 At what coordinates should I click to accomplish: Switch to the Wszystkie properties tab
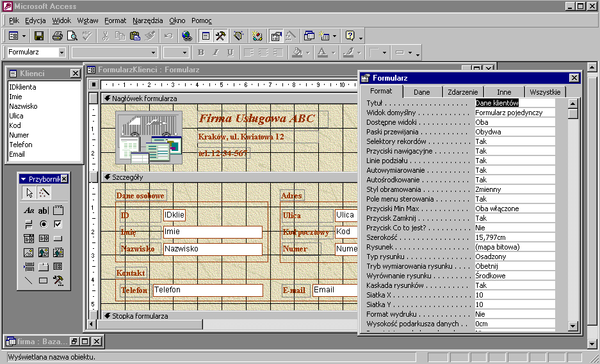(x=546, y=91)
